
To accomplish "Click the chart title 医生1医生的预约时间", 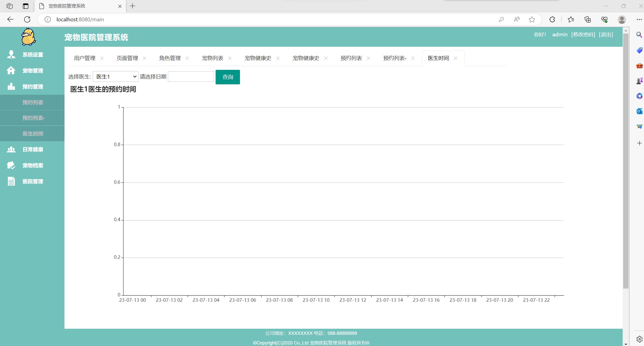I will [103, 89].
